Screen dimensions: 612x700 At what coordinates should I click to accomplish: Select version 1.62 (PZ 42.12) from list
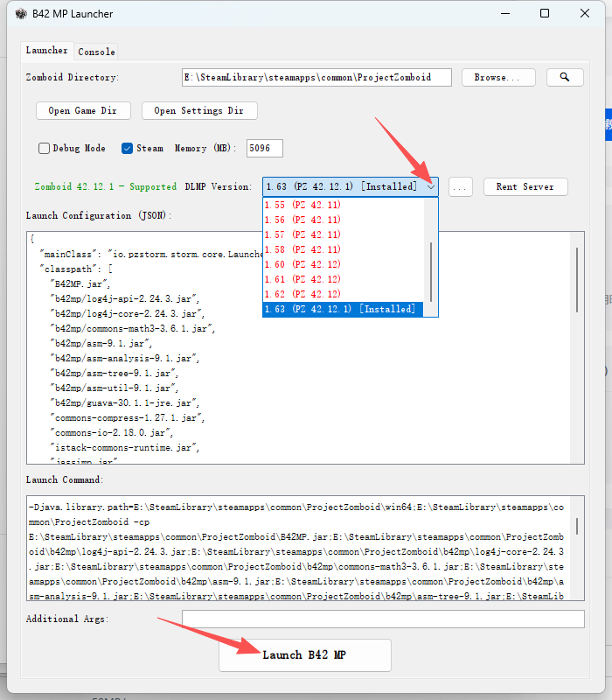tap(303, 294)
